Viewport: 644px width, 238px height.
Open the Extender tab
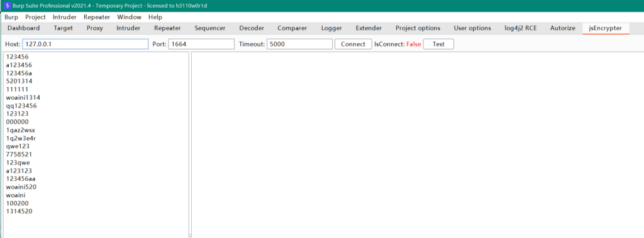pos(369,28)
